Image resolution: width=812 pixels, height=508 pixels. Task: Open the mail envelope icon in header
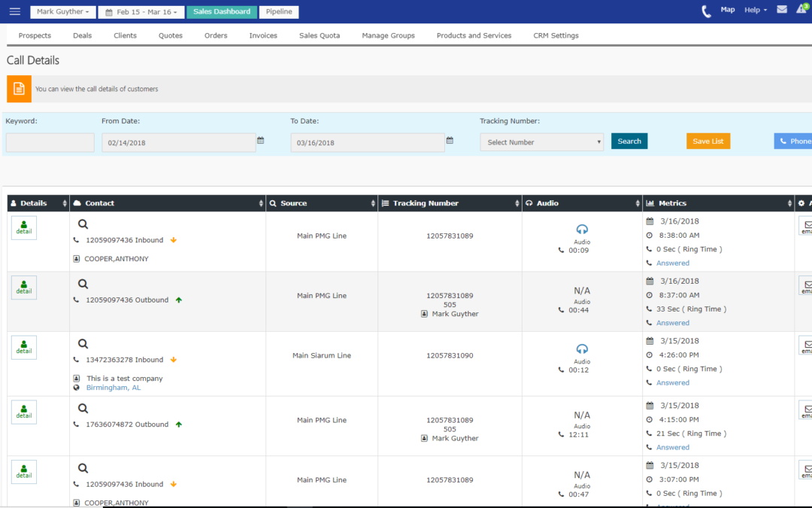(782, 10)
